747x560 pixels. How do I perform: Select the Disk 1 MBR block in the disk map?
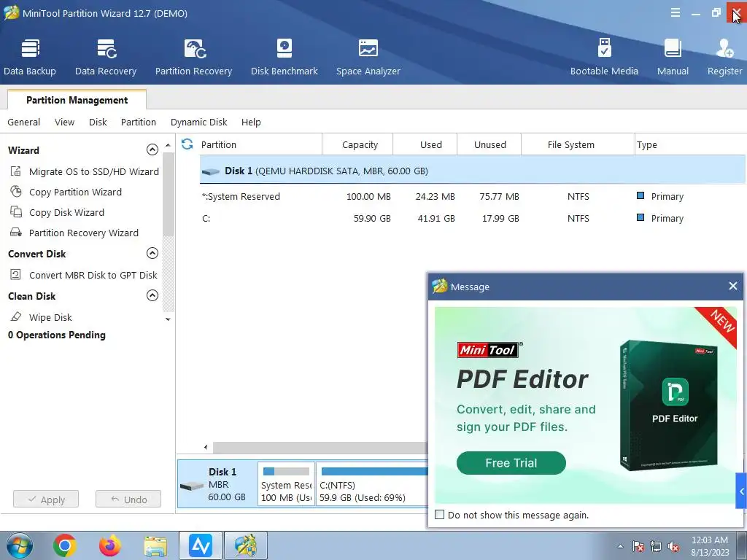point(217,484)
